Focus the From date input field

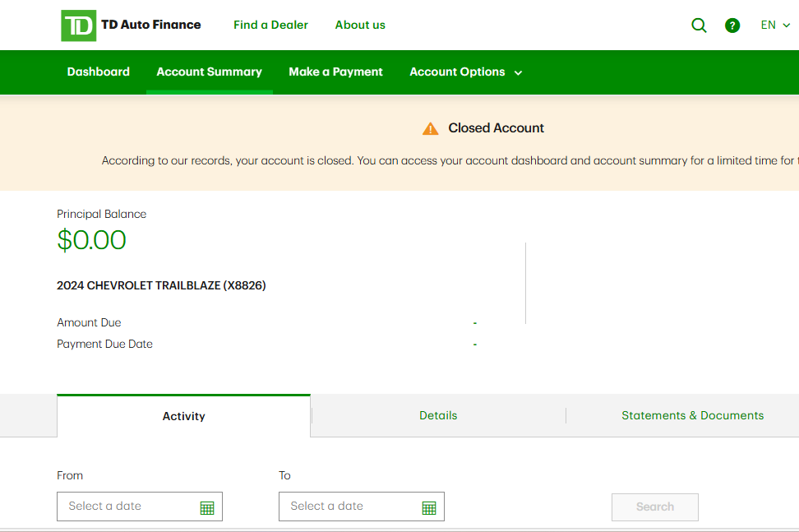140,507
